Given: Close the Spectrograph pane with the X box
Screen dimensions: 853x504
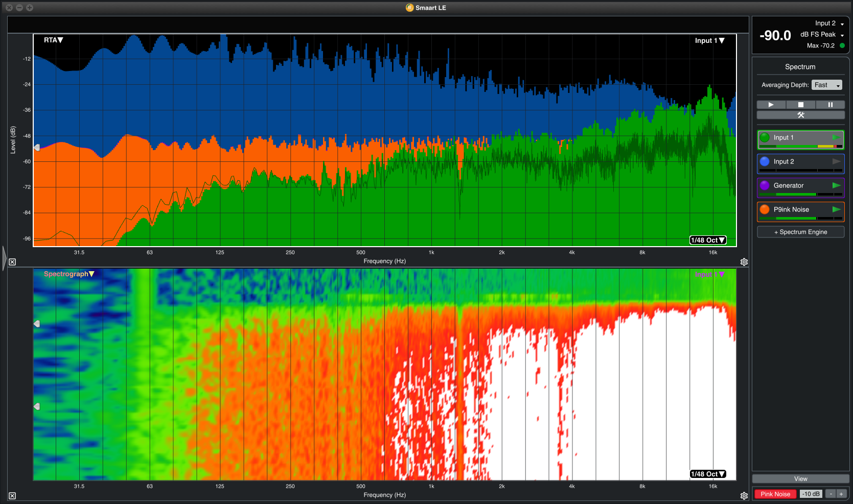Looking at the screenshot, I should click(x=12, y=496).
